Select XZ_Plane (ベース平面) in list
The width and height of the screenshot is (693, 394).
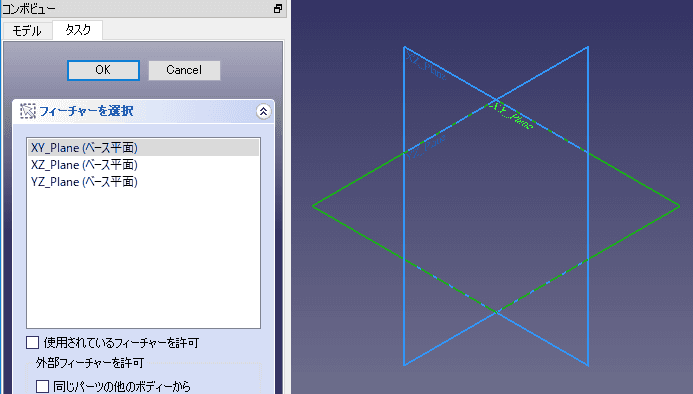click(143, 165)
